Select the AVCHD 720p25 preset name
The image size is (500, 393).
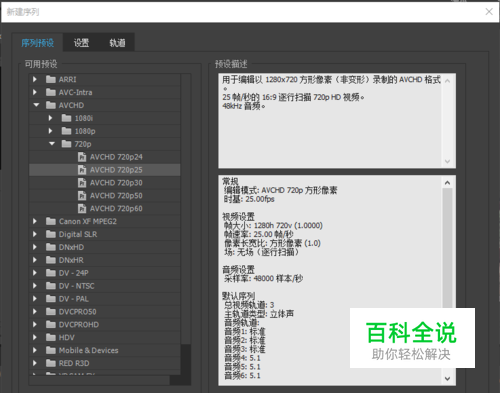point(116,170)
